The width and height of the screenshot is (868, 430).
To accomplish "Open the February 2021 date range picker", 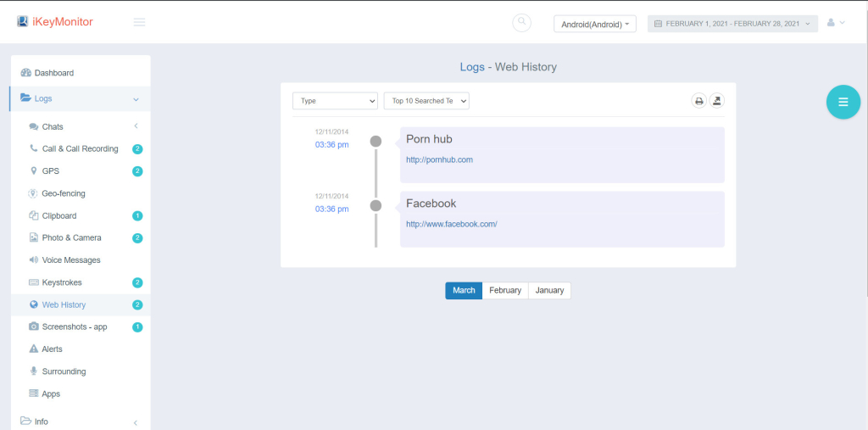I will tap(732, 24).
